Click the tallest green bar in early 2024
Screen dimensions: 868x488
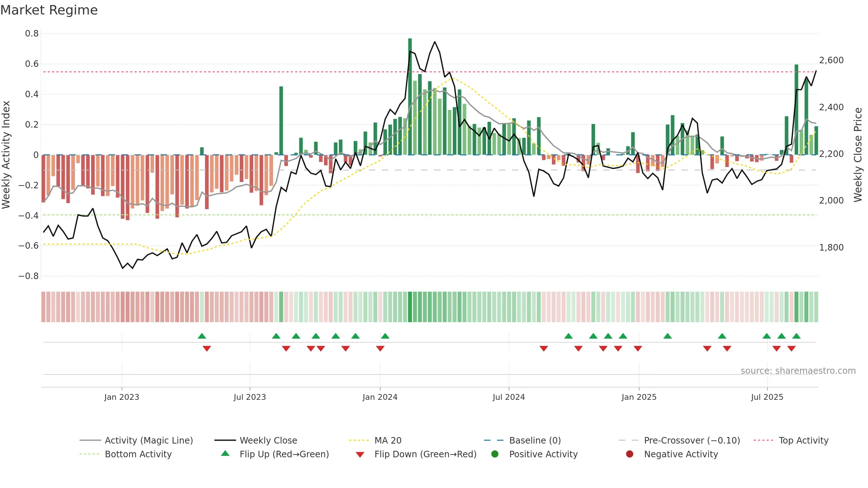[x=410, y=97]
